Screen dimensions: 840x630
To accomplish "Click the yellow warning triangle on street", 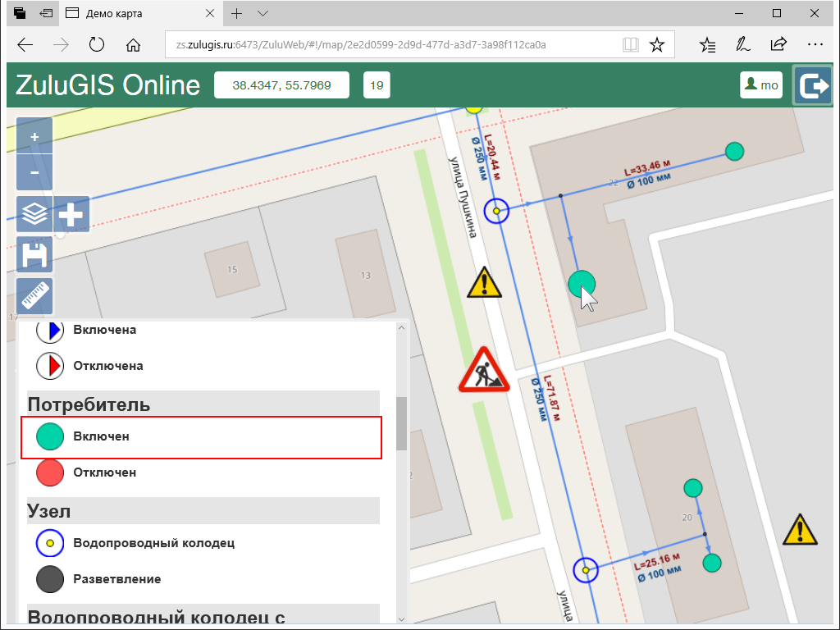I will coord(484,283).
